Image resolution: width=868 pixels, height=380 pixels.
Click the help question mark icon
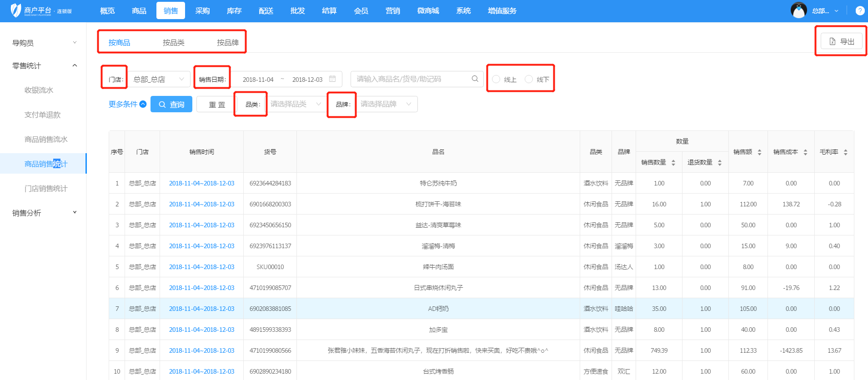pos(860,11)
